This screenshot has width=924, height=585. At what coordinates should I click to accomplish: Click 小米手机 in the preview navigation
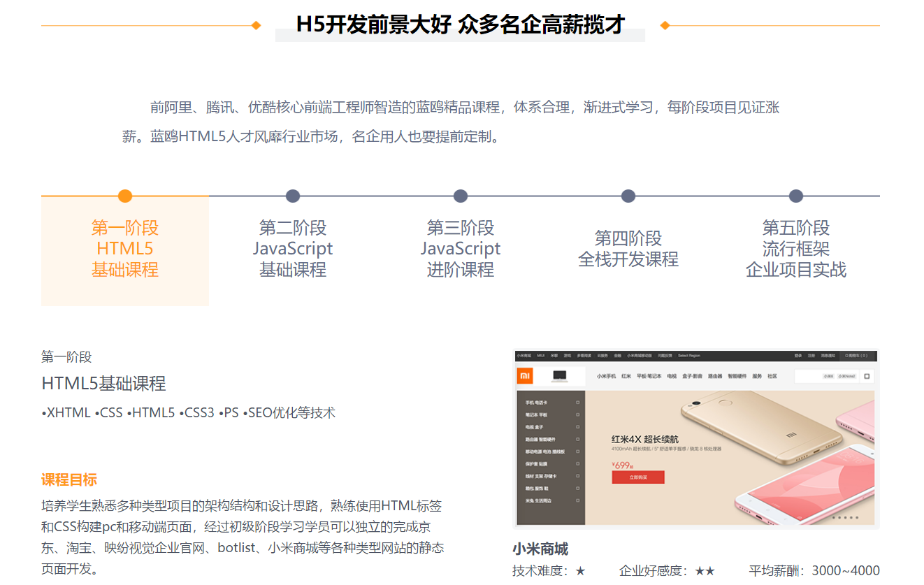(606, 376)
